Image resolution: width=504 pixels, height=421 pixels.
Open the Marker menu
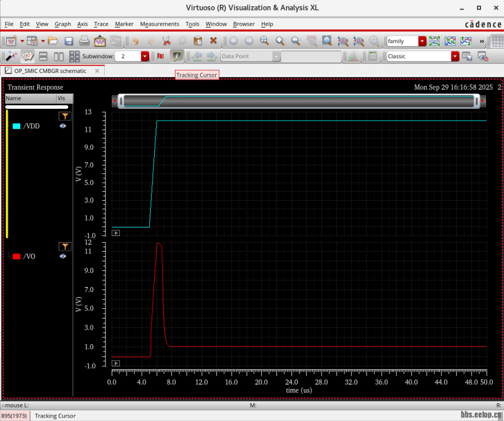pos(124,24)
